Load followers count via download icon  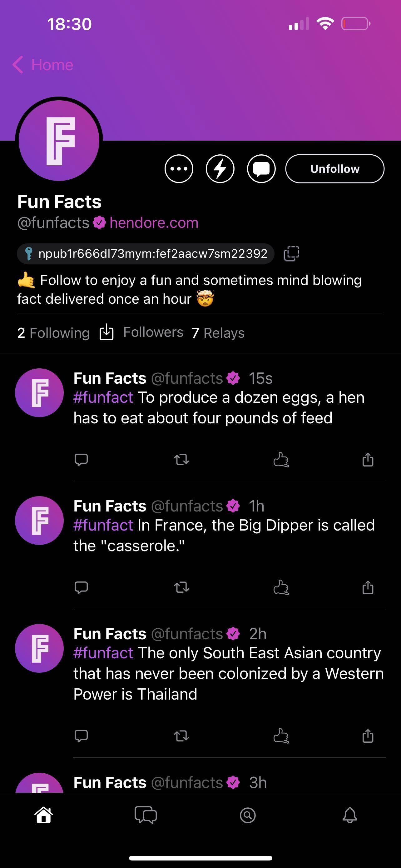(x=106, y=332)
